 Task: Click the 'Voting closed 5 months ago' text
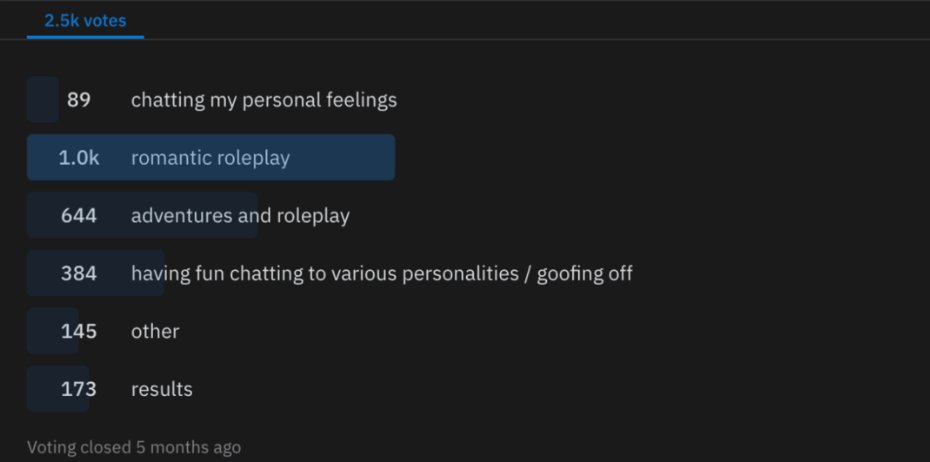pyautogui.click(x=134, y=447)
